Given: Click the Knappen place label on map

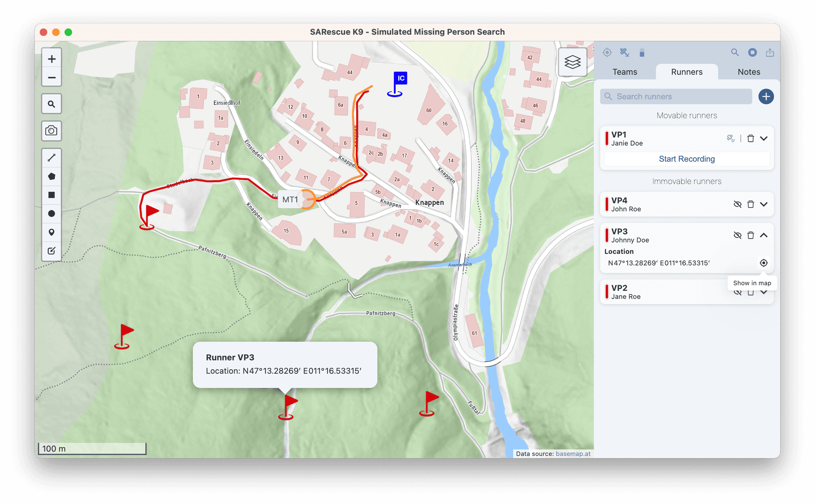Looking at the screenshot, I should tap(430, 202).
